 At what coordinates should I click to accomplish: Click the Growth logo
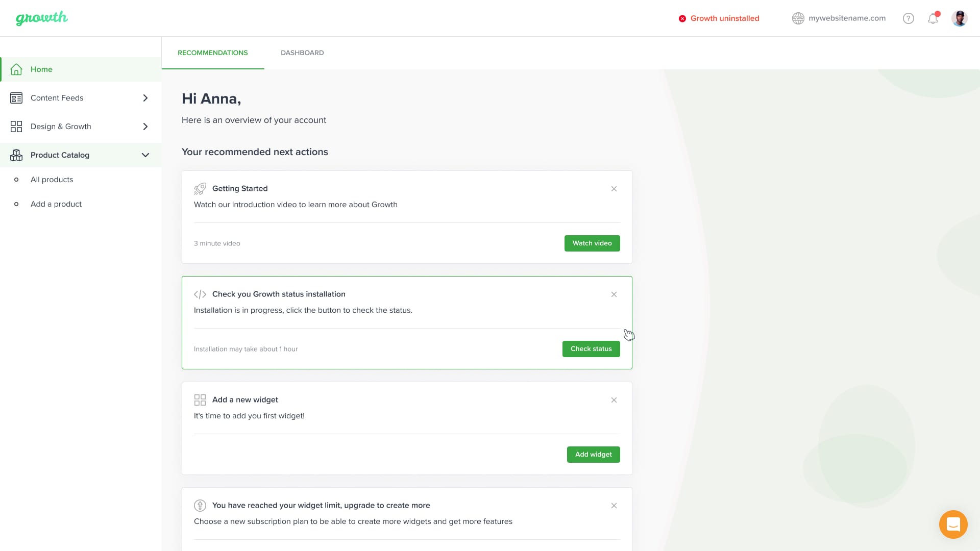(x=42, y=18)
